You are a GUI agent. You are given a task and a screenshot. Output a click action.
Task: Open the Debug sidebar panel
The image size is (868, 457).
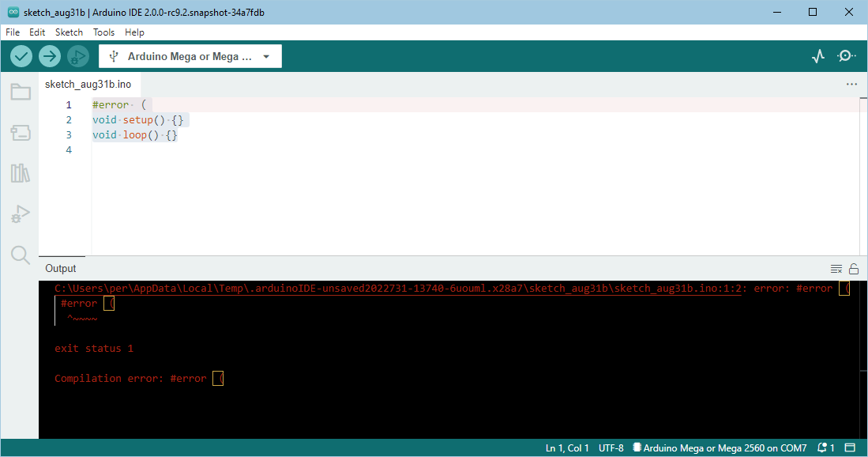tap(21, 213)
